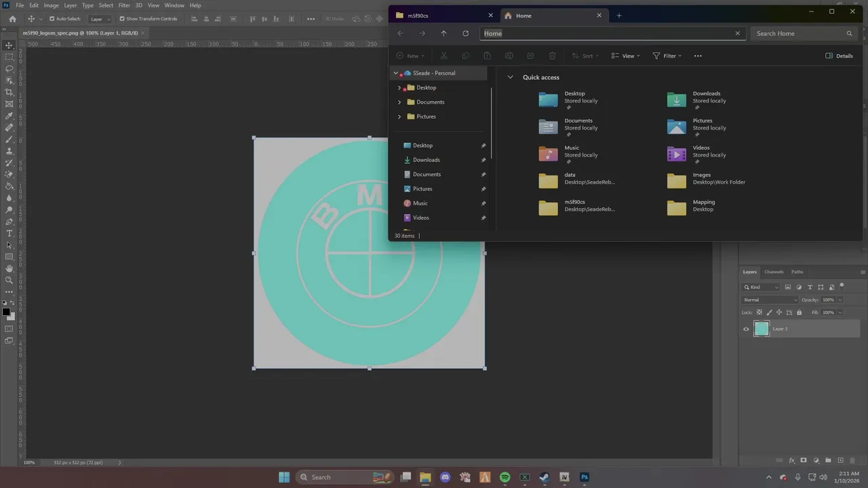Toggle Auto-Select checkbox
The image size is (868, 488).
tap(52, 19)
